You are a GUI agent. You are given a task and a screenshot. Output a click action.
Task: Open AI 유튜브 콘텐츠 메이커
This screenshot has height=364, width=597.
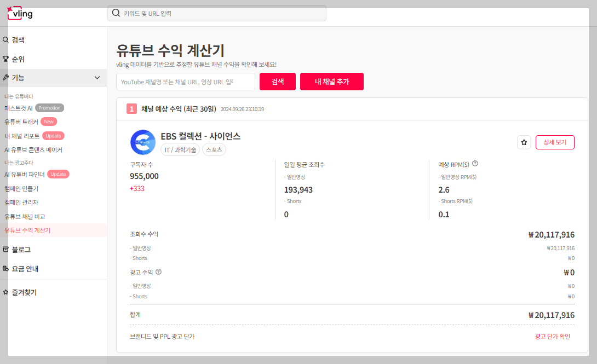click(x=33, y=150)
